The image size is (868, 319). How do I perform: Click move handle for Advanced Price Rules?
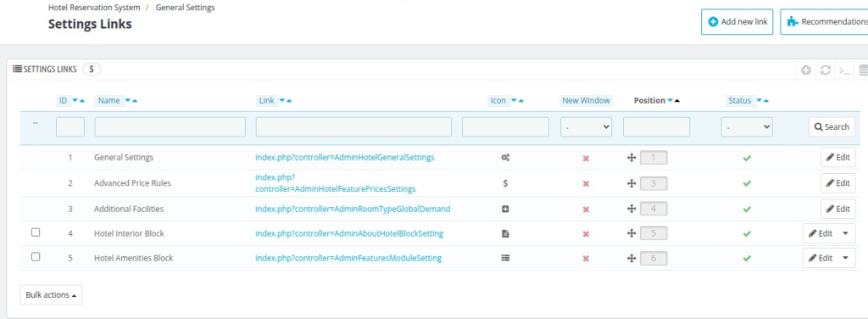click(x=631, y=183)
